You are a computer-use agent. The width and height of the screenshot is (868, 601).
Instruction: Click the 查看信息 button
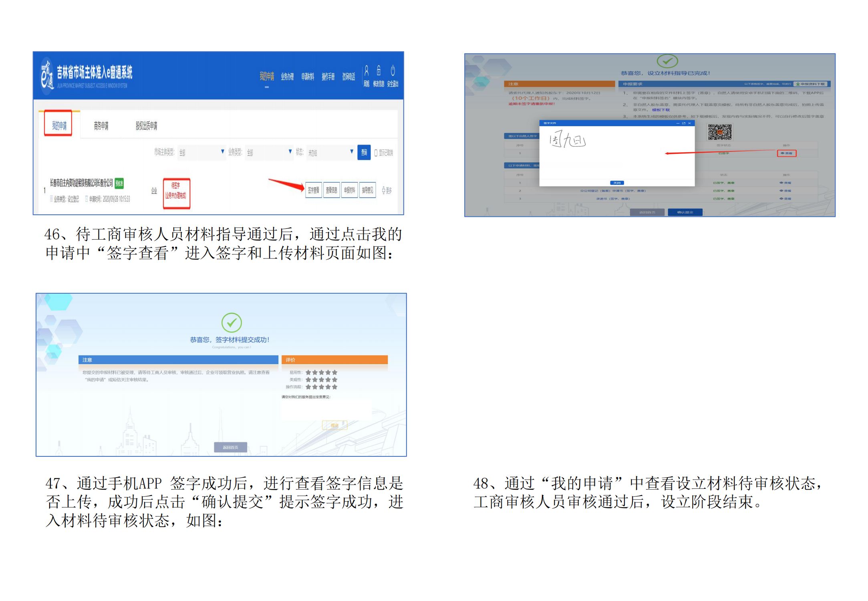pos(332,190)
